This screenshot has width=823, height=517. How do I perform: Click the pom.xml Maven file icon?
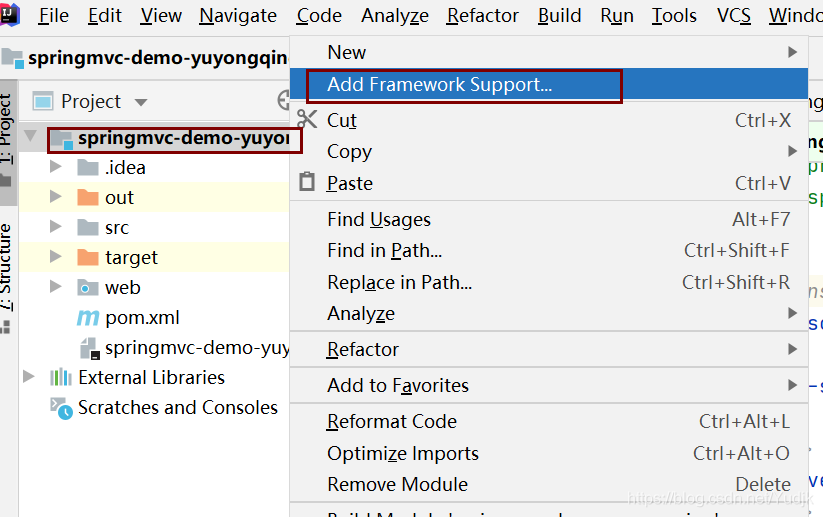(88, 318)
